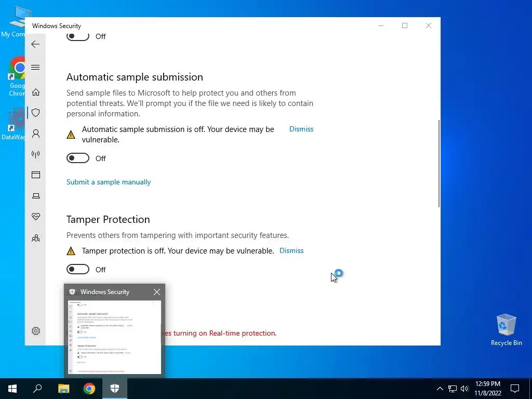Screen dimensions: 532x399
Task: Click red Real-time protection notice text
Action: tap(221, 333)
